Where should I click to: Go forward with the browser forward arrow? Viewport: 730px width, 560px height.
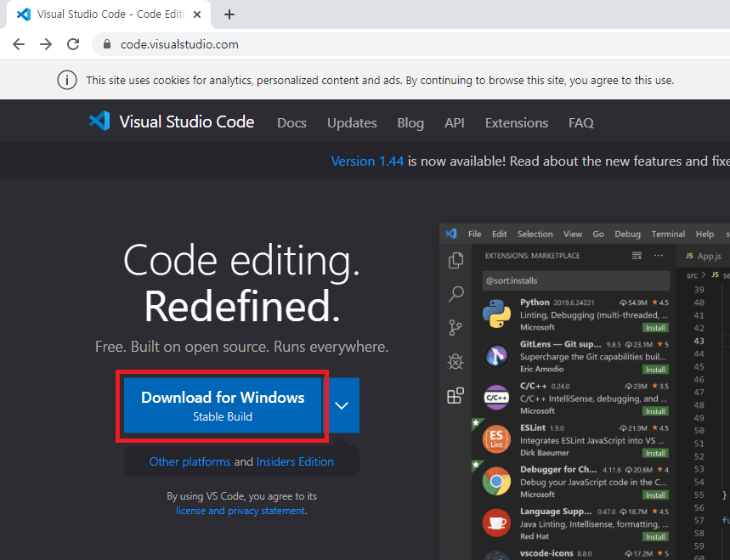click(x=46, y=44)
